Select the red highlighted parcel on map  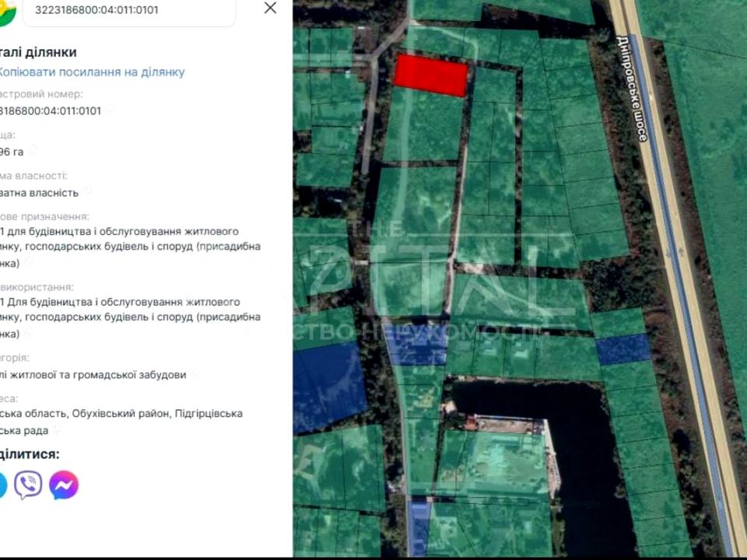[x=430, y=75]
